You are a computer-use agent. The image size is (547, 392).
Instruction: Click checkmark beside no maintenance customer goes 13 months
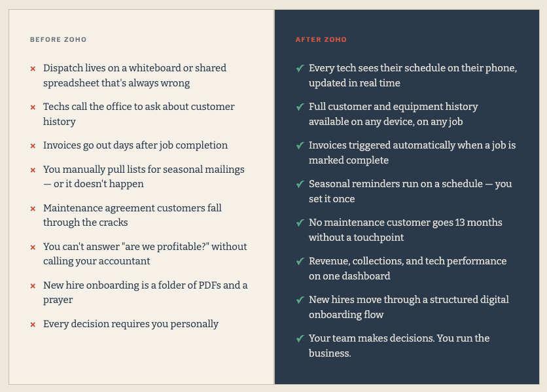[x=300, y=223]
